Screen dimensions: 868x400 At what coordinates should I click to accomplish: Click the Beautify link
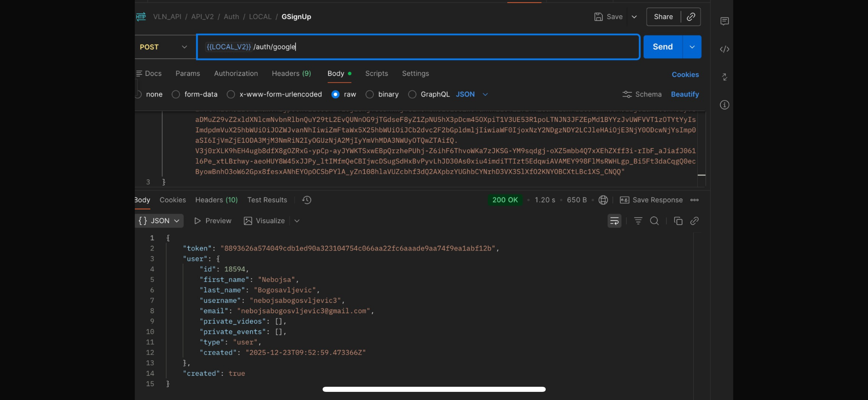click(x=685, y=94)
